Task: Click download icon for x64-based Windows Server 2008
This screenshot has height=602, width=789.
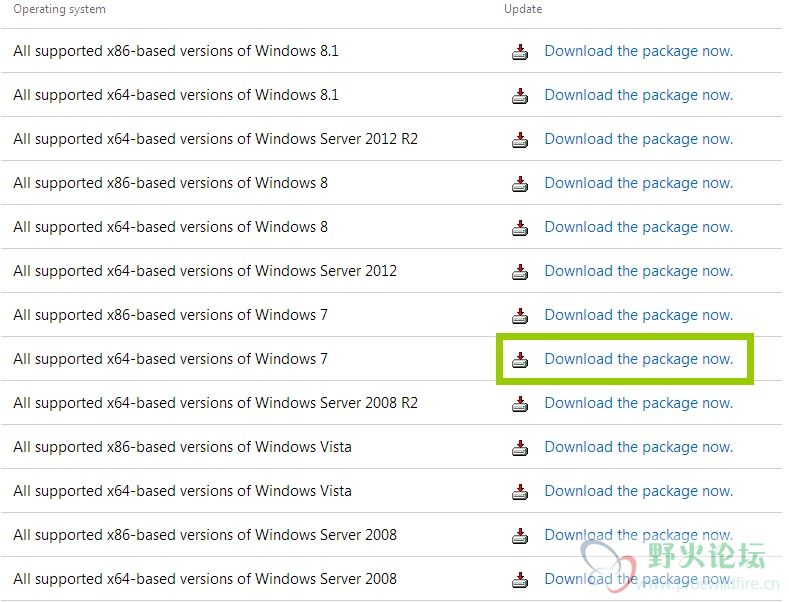Action: coord(520,579)
